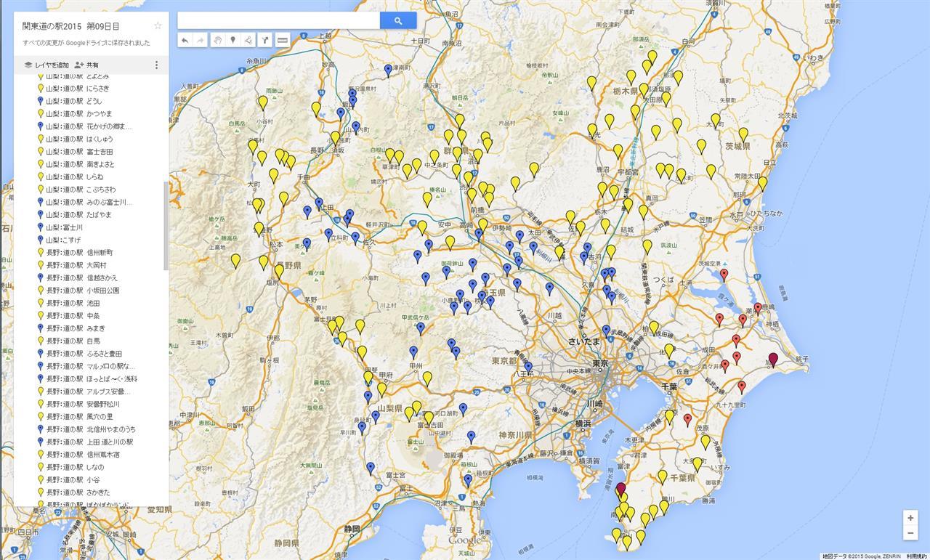Select list item 道の駅 信州蔦木宿
Image resolution: width=930 pixels, height=560 pixels.
83,455
